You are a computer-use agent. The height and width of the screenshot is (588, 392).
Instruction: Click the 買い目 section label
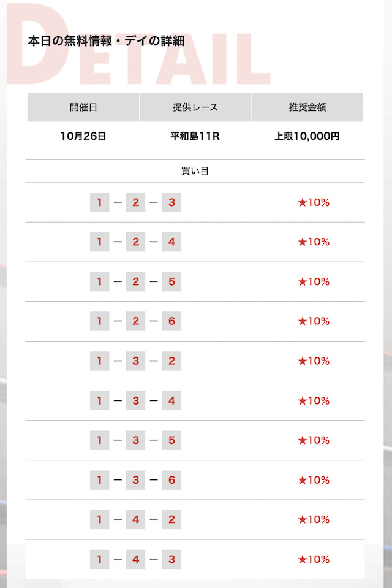(195, 171)
